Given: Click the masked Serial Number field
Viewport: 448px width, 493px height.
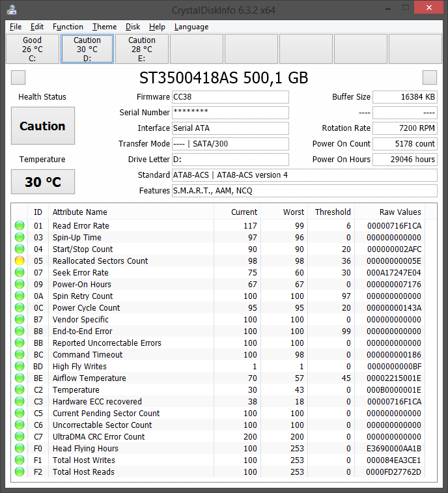Looking at the screenshot, I should [230, 113].
